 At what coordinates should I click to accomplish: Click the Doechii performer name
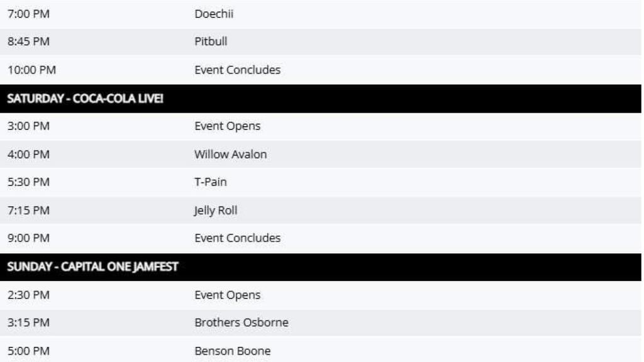point(214,14)
